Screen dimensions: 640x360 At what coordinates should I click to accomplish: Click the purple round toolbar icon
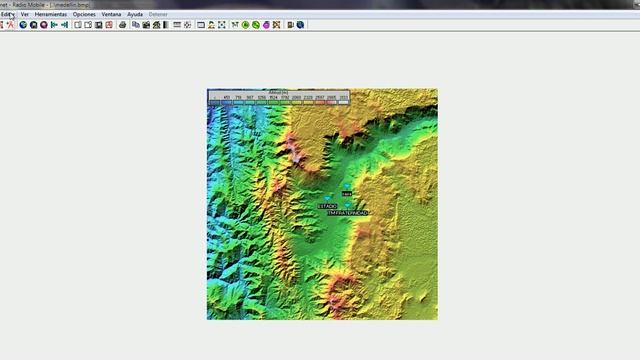click(x=266, y=25)
